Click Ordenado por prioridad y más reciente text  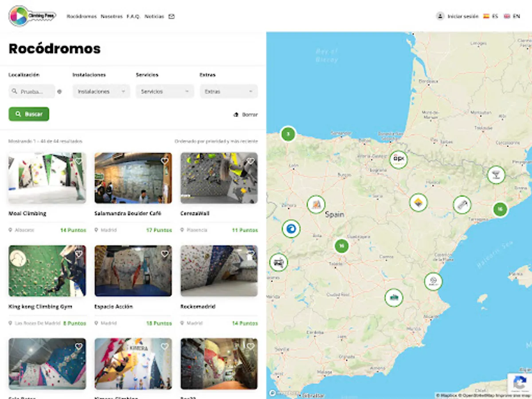tap(216, 141)
